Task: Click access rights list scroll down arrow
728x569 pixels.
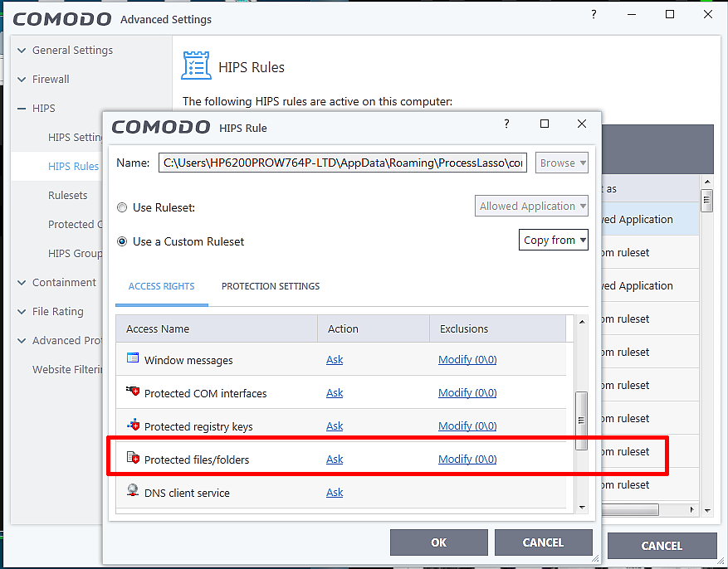Action: [x=582, y=508]
